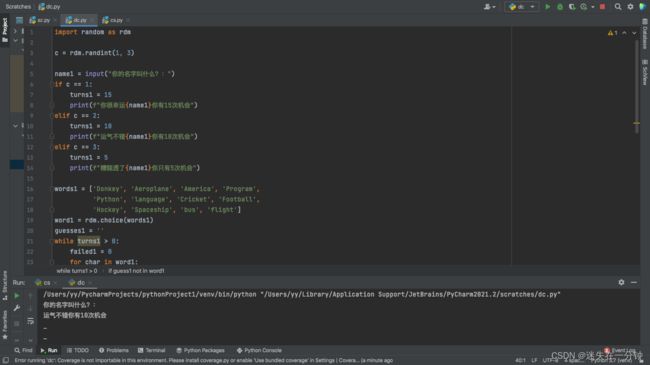
Task: Click the line separator LF in status bar
Action: click(534, 360)
